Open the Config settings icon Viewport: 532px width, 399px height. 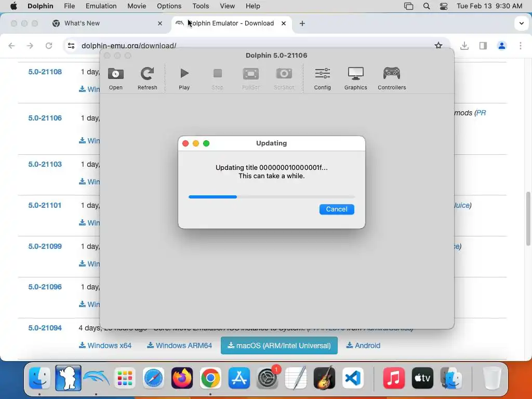point(322,78)
